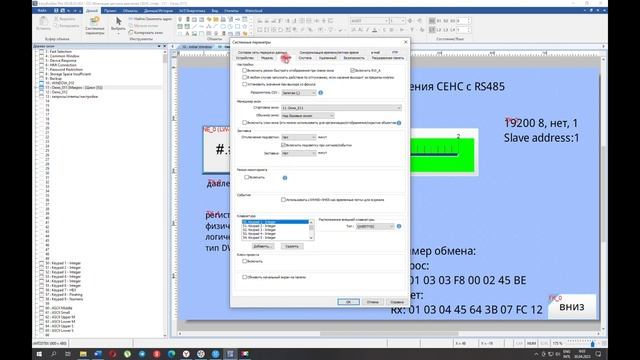Open the zoom percentage dropdown in status bar
This screenshot has height=360, width=640.
(557, 344)
